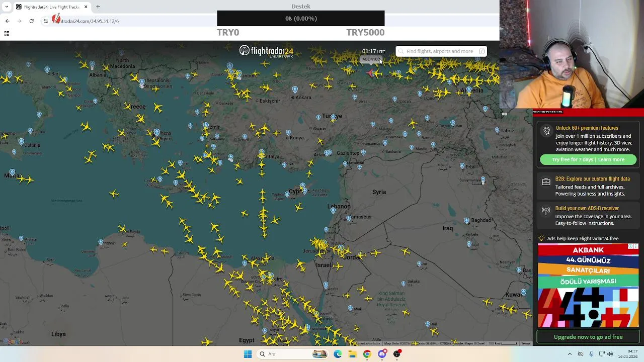This screenshot has height=362, width=644.
Task: Click the Build your own ADS-B receiver heading
Action: (x=587, y=208)
